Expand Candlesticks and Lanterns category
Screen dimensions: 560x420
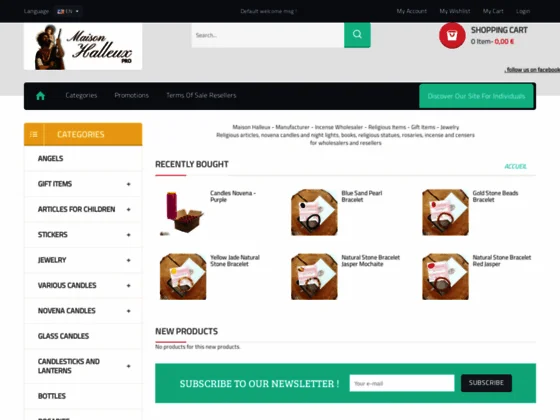(129, 366)
